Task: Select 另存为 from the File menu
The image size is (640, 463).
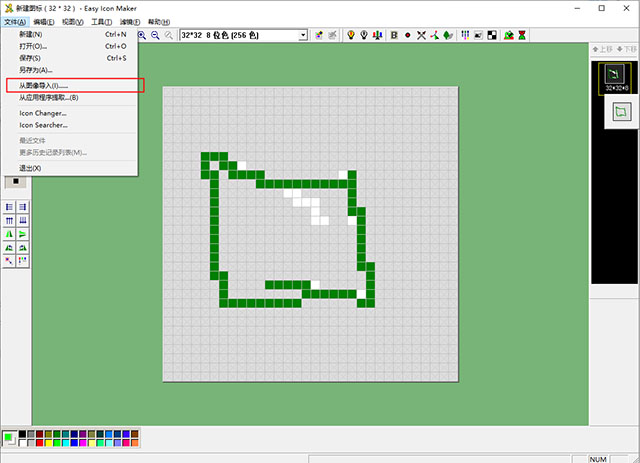Action: click(x=36, y=70)
